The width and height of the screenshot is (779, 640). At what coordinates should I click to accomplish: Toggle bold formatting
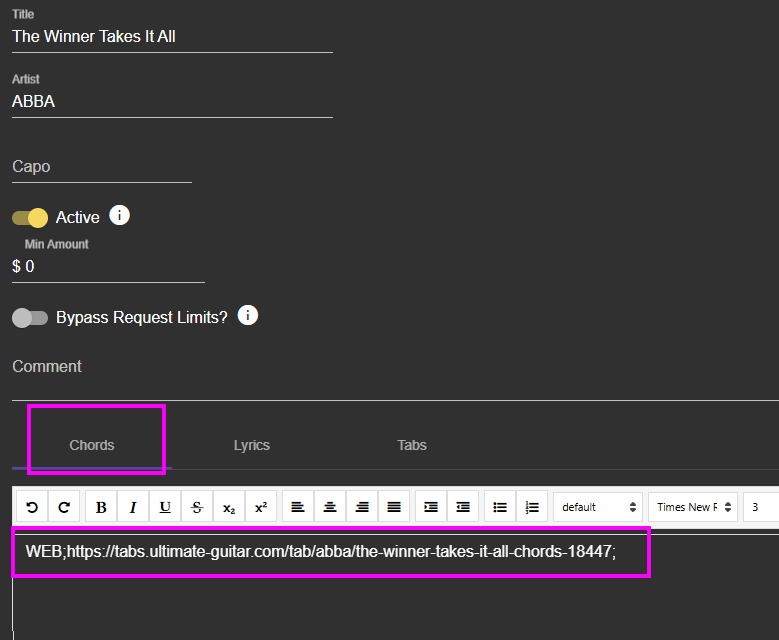101,507
